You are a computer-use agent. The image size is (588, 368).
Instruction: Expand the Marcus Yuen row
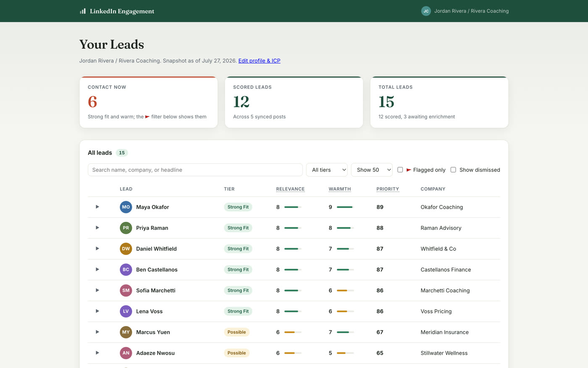tap(97, 332)
